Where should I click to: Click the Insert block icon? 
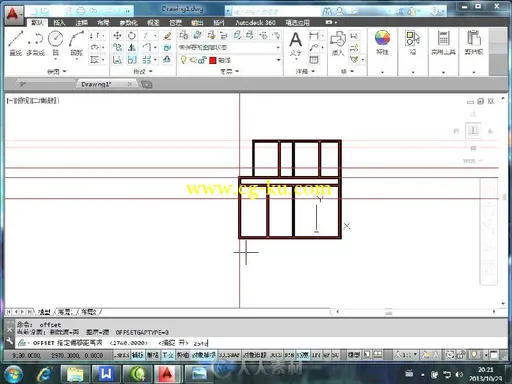click(338, 43)
